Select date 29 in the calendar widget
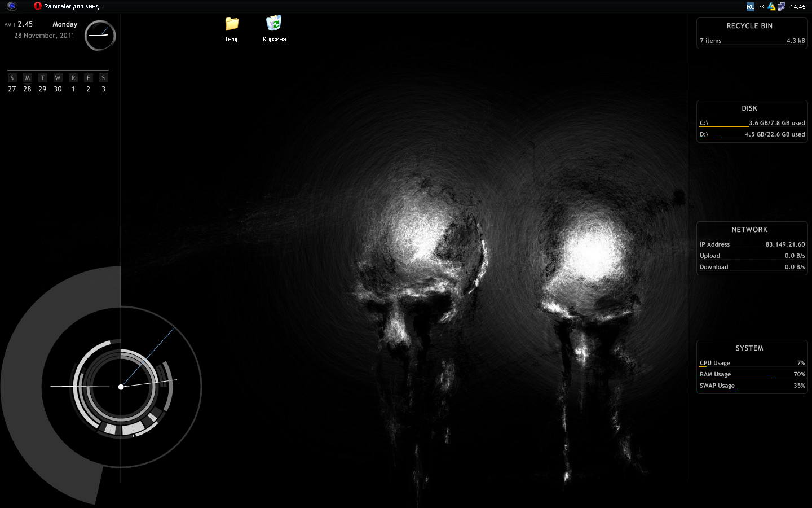 (x=42, y=89)
